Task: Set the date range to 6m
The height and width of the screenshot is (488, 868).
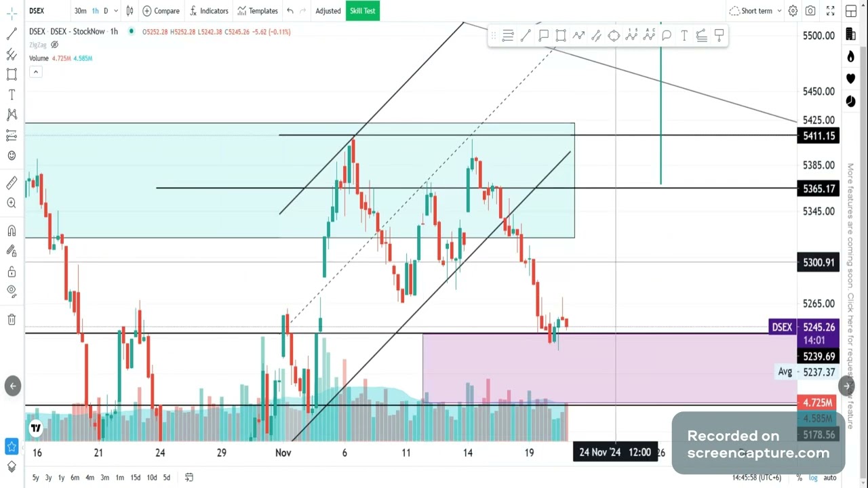Action: [x=75, y=478]
